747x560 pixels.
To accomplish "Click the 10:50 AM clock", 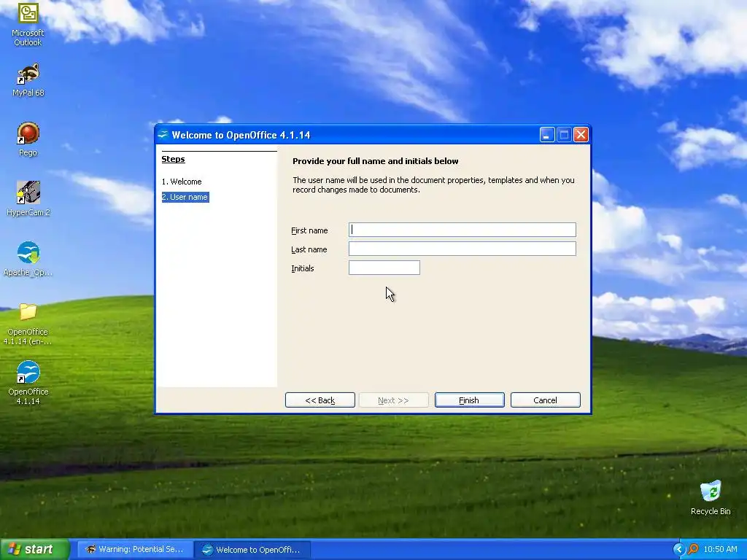I will click(720, 549).
